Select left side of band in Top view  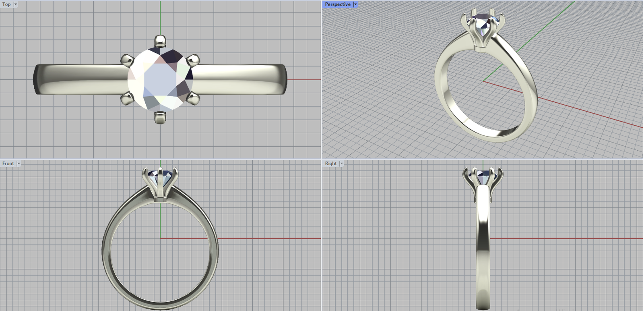pos(80,79)
